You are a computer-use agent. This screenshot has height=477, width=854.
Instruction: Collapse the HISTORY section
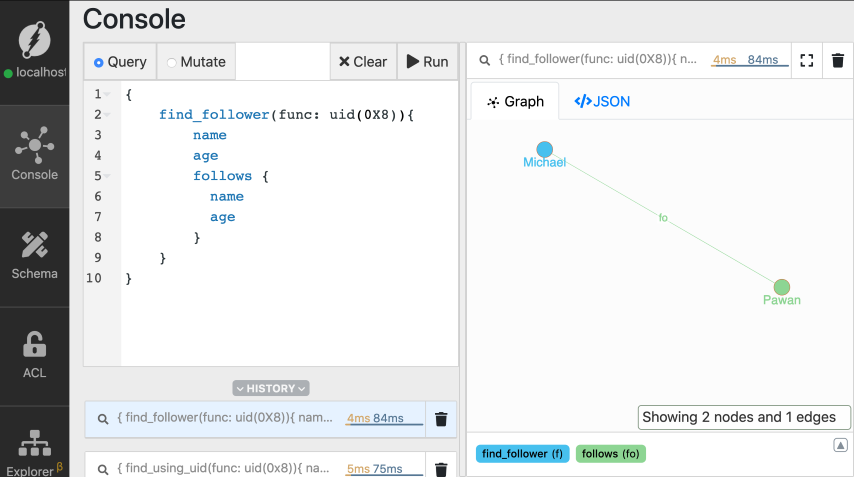click(x=271, y=388)
